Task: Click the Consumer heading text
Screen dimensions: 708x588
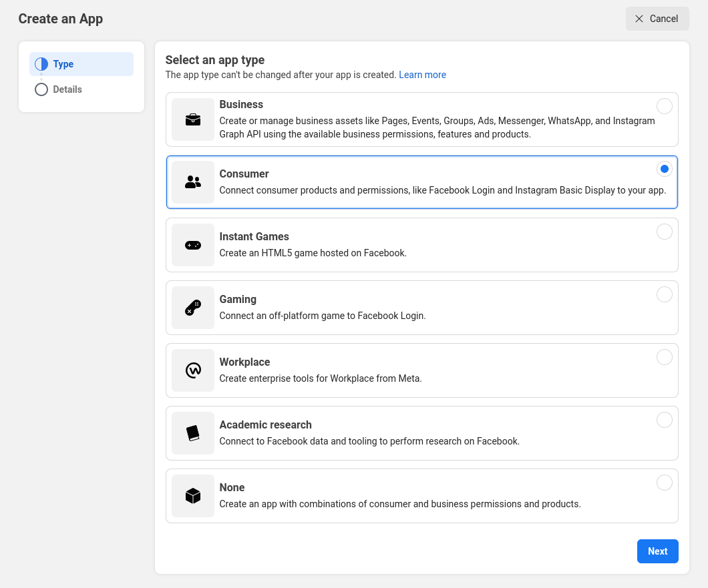Action: tap(244, 174)
